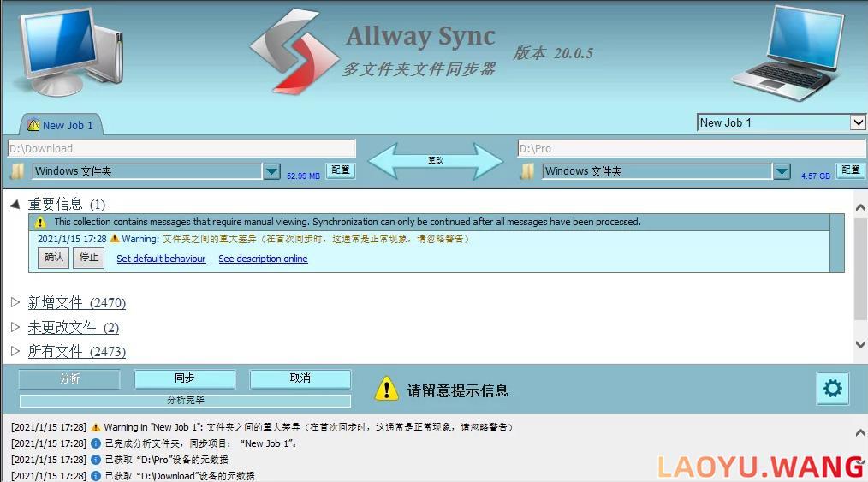Click the yellow warning icon beside 请留意提示信息
This screenshot has height=482, width=868.
(386, 388)
